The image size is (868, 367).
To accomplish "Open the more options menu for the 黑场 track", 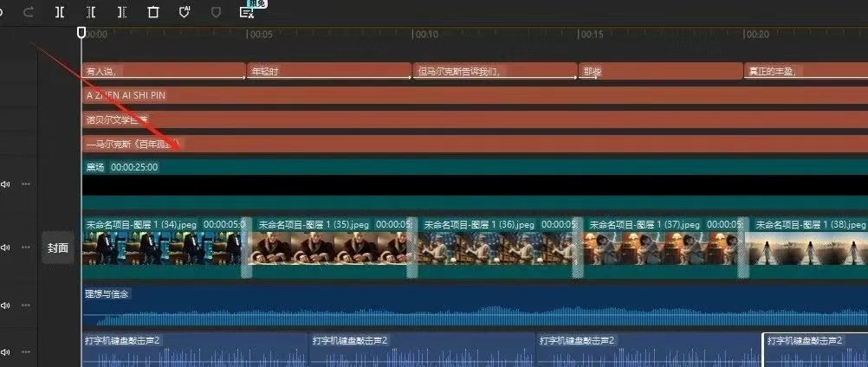I will pyautogui.click(x=26, y=183).
